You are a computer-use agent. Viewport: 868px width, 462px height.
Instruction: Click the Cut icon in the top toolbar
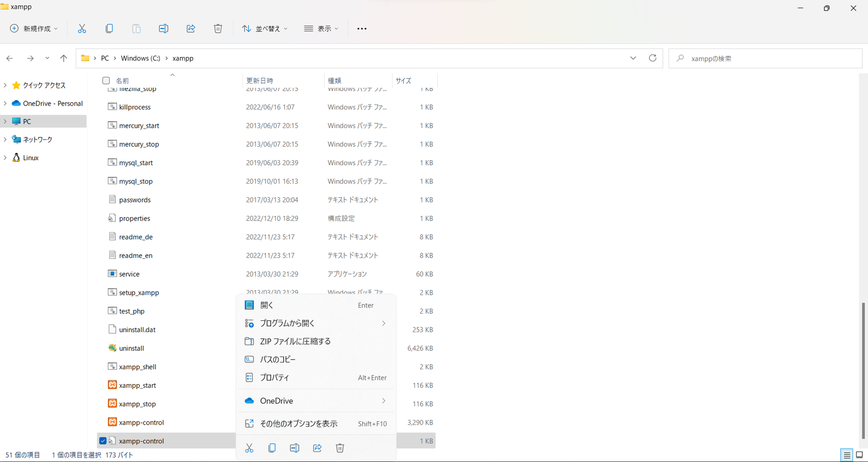pos(82,29)
